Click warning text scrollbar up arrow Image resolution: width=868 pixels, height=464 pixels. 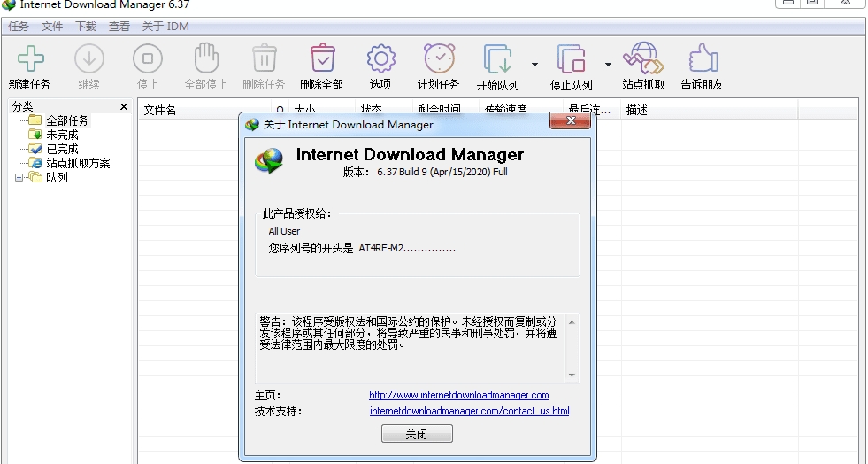[x=572, y=321]
